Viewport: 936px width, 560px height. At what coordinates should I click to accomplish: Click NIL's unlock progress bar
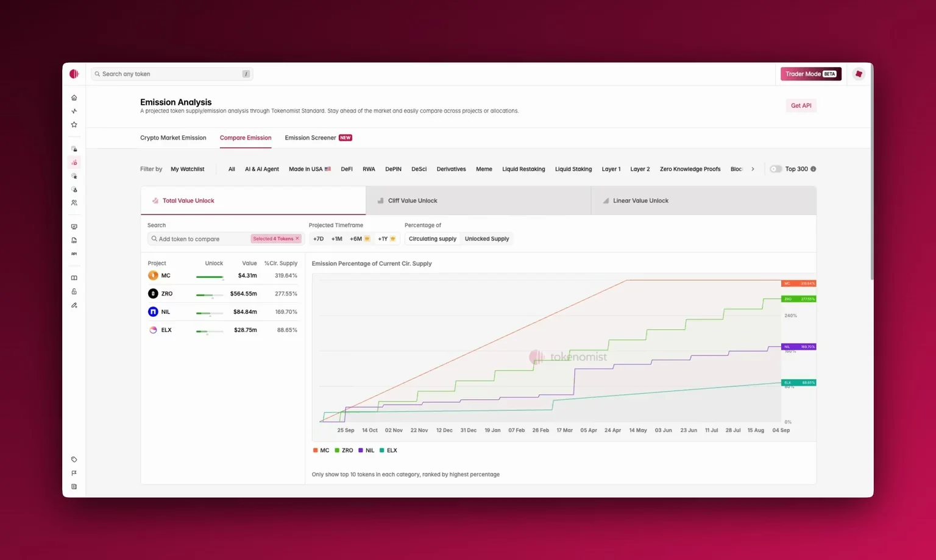pyautogui.click(x=210, y=313)
